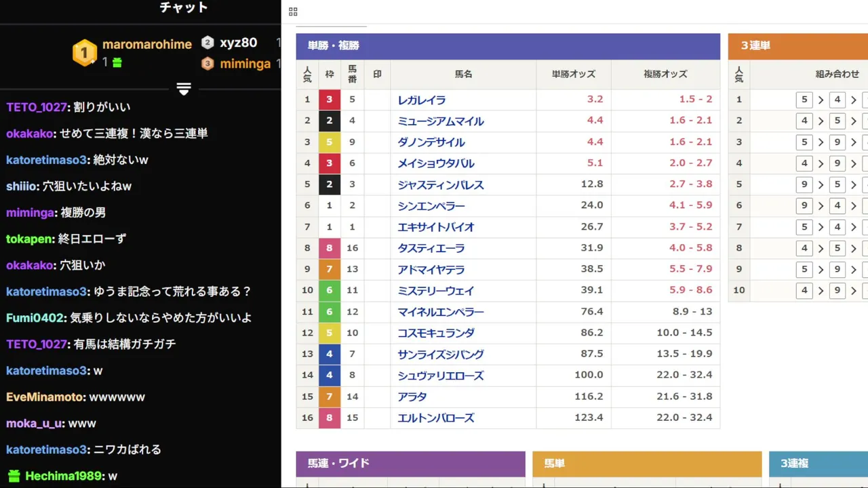Open the horse link ダノンデサイル

pos(431,142)
